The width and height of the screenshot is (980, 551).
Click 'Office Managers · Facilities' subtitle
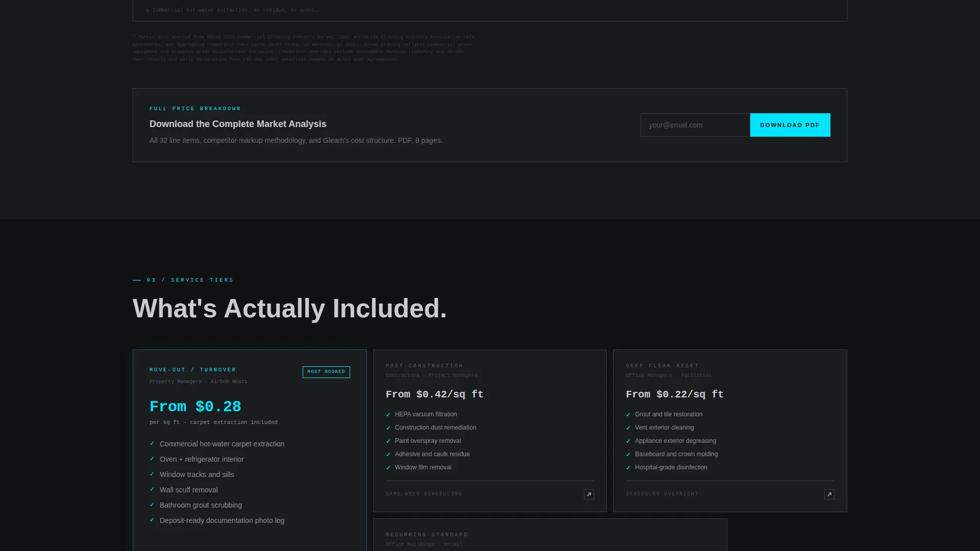[x=669, y=375]
